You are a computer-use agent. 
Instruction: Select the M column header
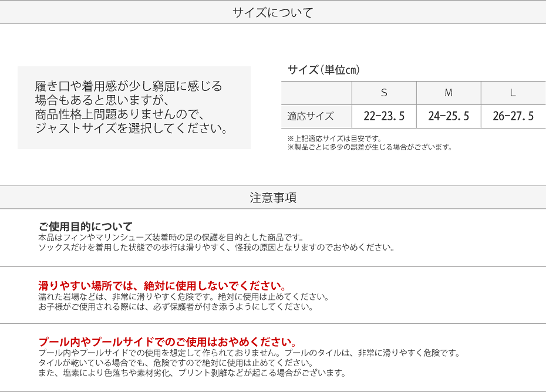[449, 93]
